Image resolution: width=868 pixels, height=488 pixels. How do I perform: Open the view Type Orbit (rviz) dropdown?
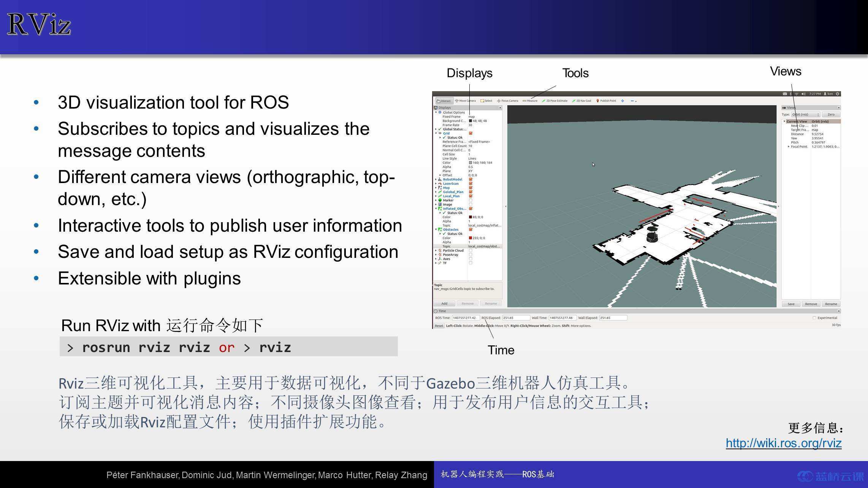[x=806, y=115]
